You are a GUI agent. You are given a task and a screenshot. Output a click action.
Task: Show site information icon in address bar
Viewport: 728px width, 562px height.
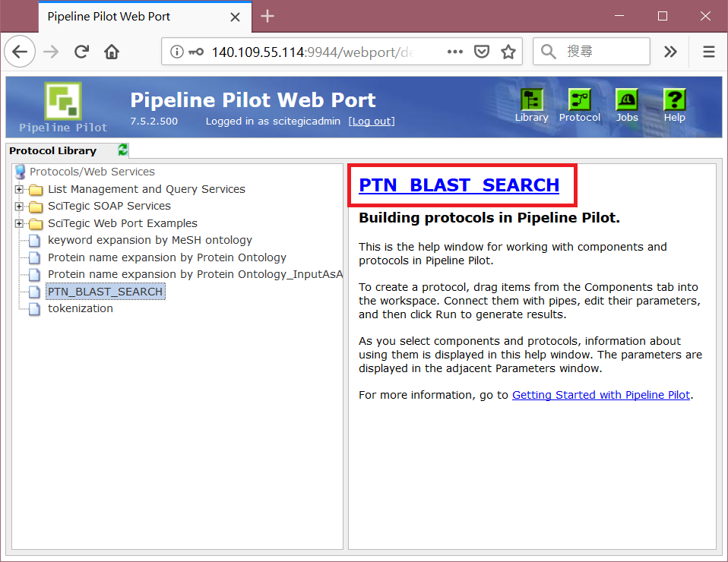[176, 52]
